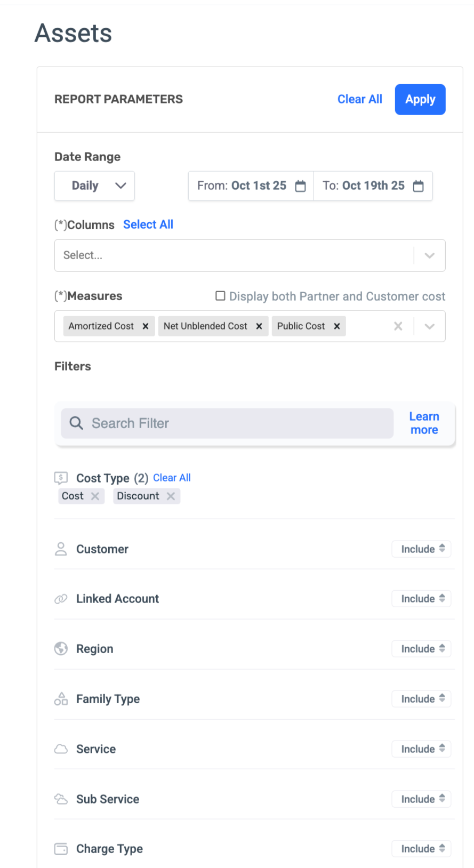Expand the Linked Account filter row
Viewport: 474px width, 868px height.
click(117, 599)
